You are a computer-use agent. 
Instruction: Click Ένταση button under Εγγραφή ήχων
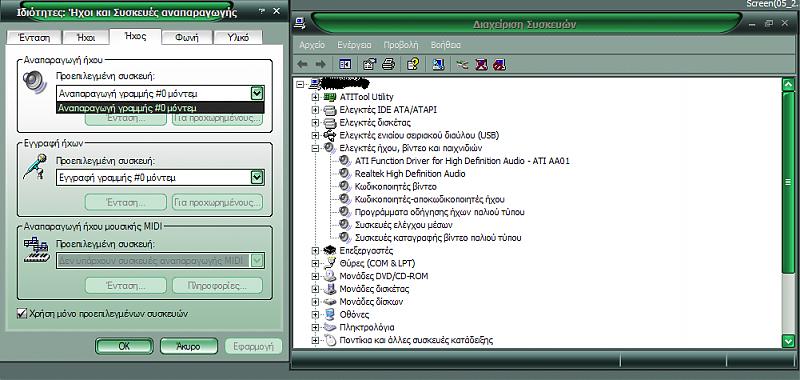pyautogui.click(x=126, y=202)
